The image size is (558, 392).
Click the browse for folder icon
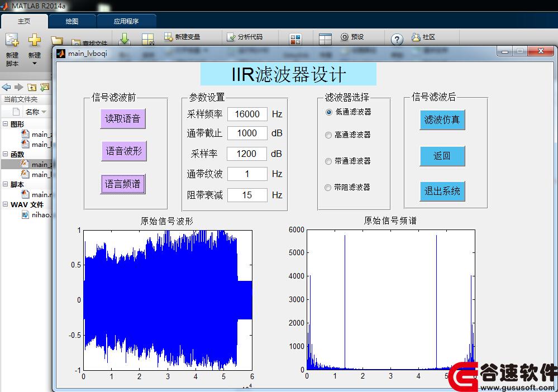(45, 87)
